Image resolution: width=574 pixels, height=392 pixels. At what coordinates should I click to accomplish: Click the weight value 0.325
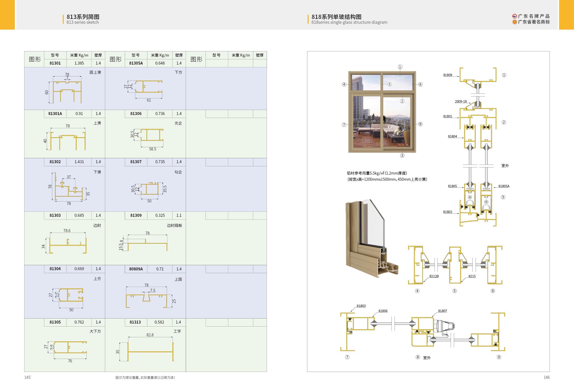(x=160, y=215)
